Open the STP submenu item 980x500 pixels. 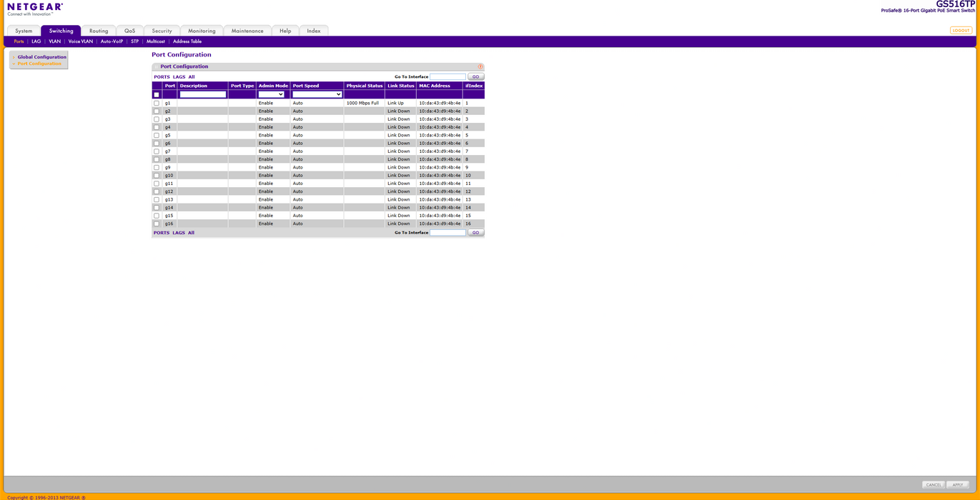134,41
